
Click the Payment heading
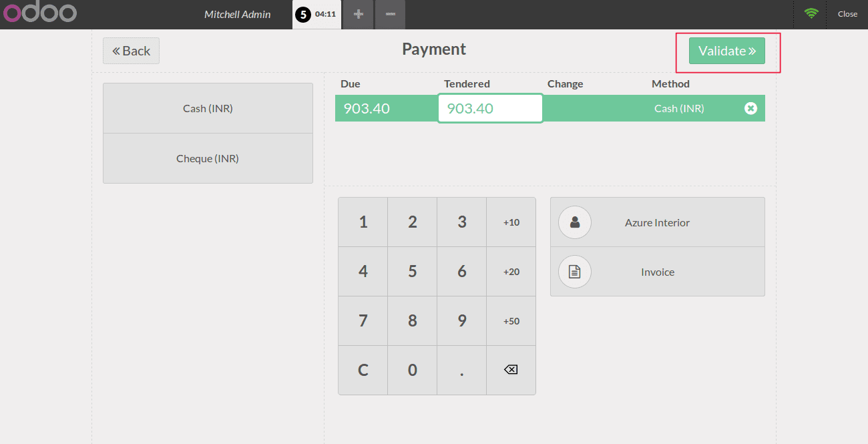pos(434,49)
